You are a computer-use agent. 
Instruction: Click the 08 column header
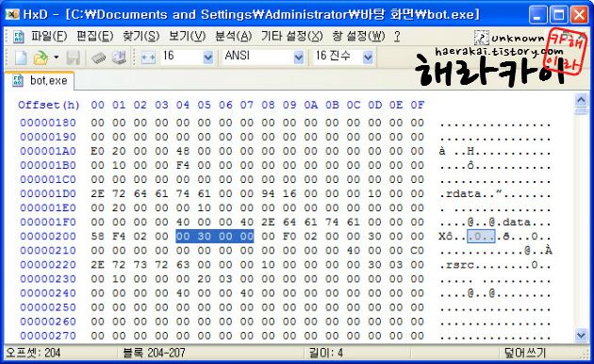click(x=268, y=105)
